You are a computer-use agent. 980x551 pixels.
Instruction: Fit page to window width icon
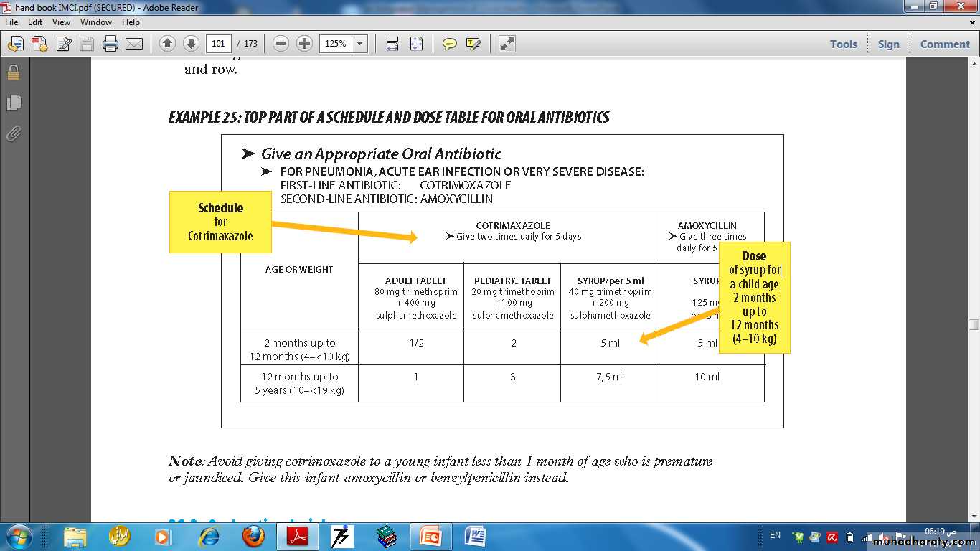392,44
